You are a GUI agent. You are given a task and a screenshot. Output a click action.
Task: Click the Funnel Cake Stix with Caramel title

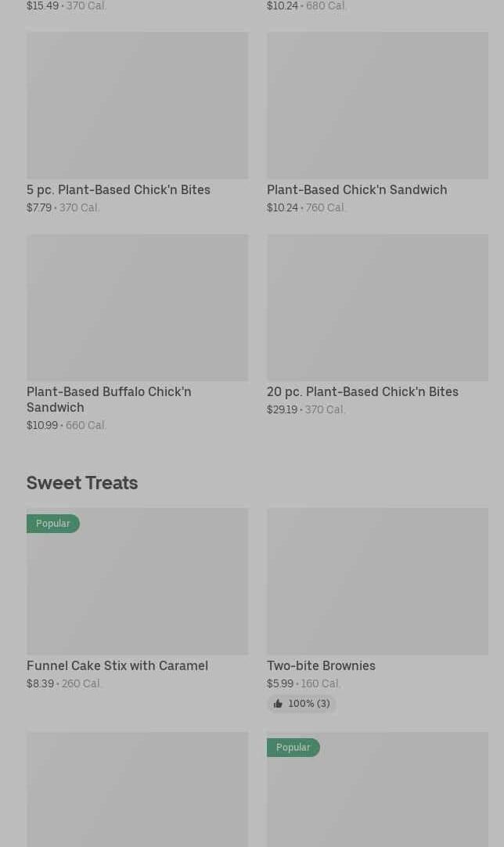117,665
